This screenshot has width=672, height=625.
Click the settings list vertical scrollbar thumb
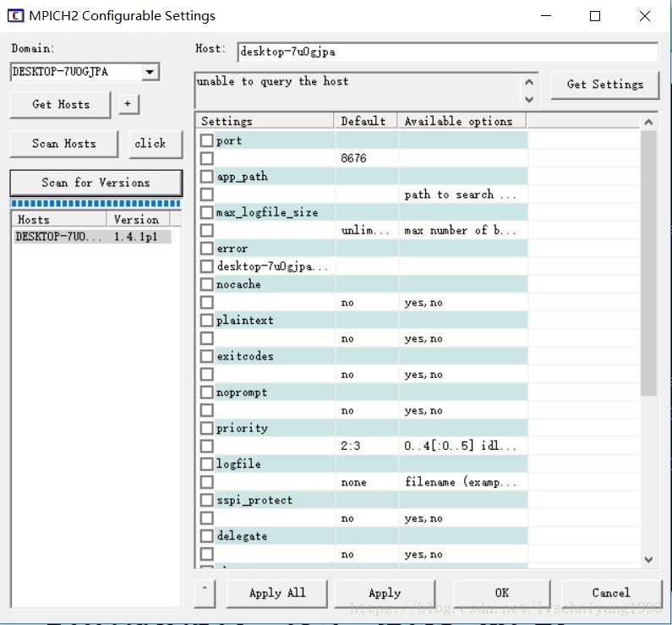[648, 263]
